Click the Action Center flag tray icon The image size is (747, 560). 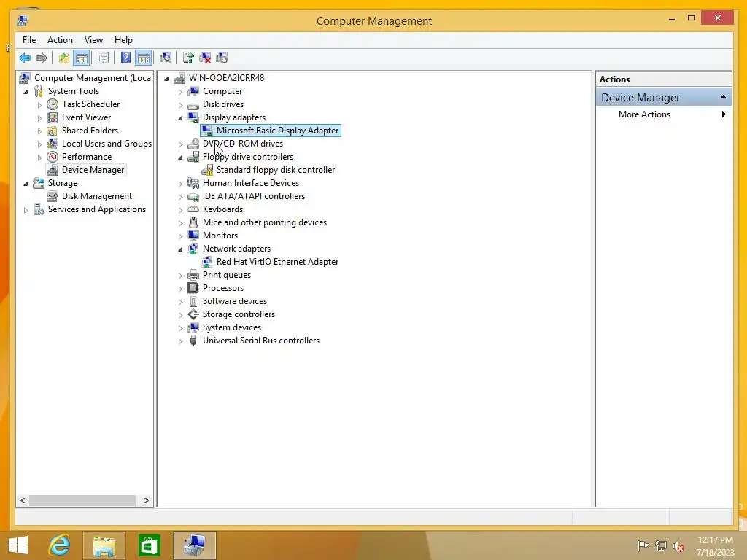pyautogui.click(x=643, y=545)
